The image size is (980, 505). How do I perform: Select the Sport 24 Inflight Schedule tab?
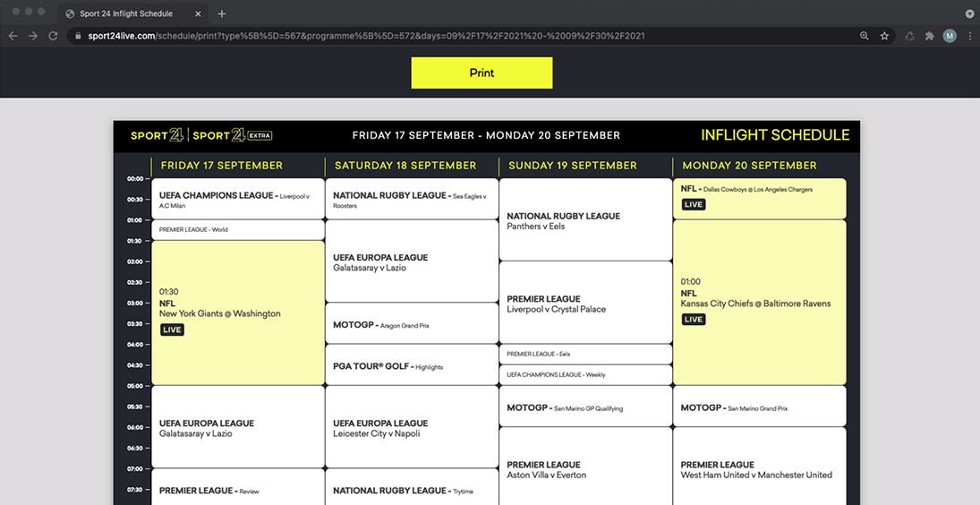[x=134, y=13]
